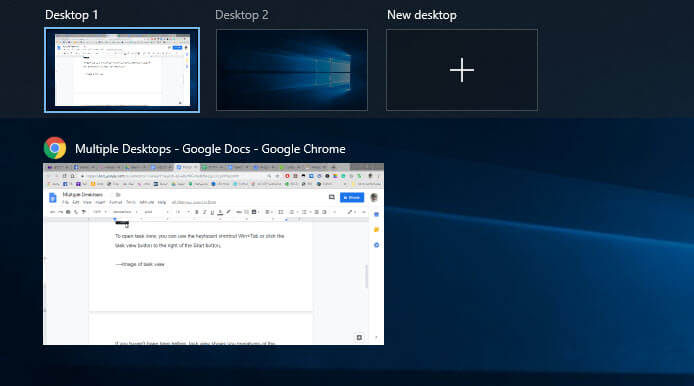Add a new desktop with the plus tile
The width and height of the screenshot is (694, 386).
click(x=462, y=70)
